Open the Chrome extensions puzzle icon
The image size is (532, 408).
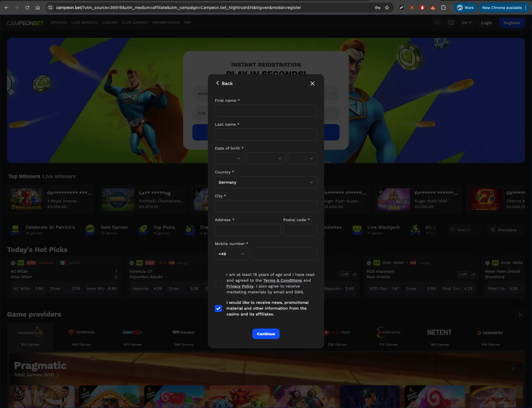pyautogui.click(x=443, y=8)
